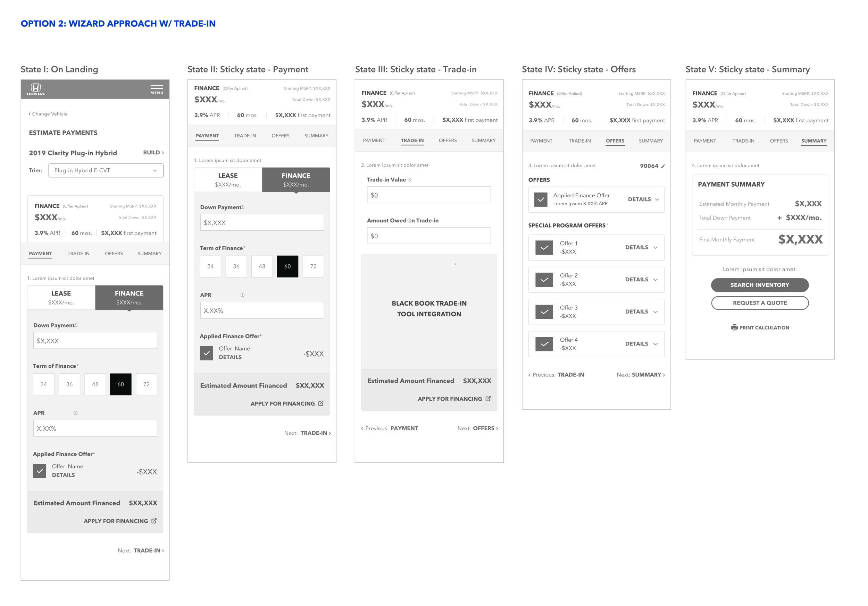
Task: Click pencil edit icon next to 90064
Action: pos(663,166)
